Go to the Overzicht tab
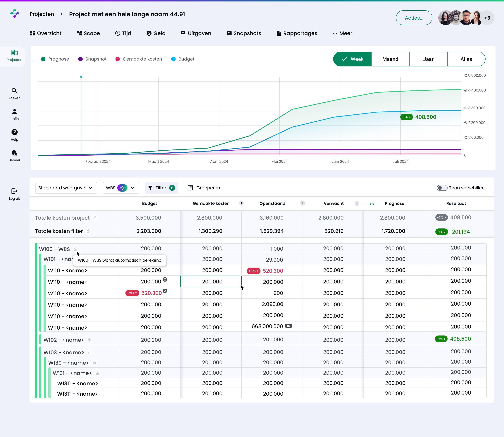504x437 pixels. click(46, 33)
